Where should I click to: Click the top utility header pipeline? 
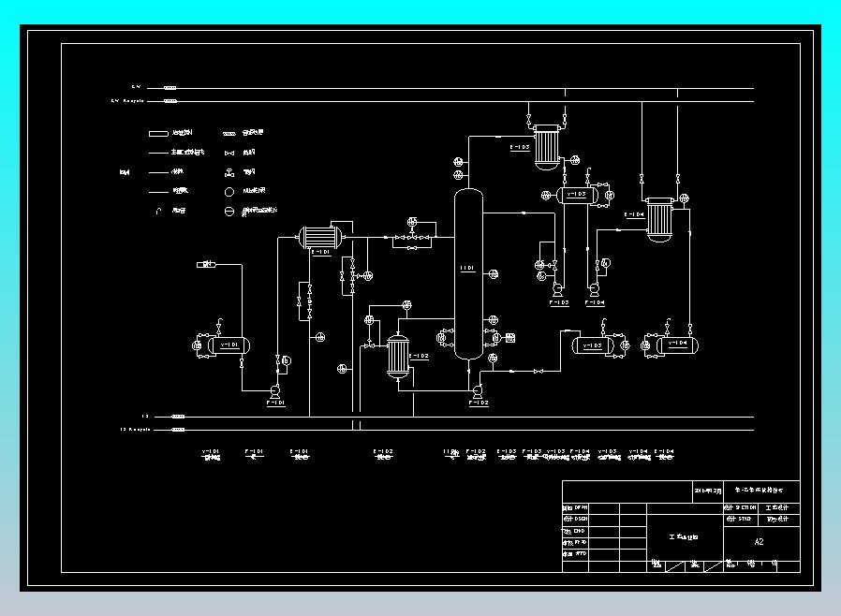pos(450,88)
